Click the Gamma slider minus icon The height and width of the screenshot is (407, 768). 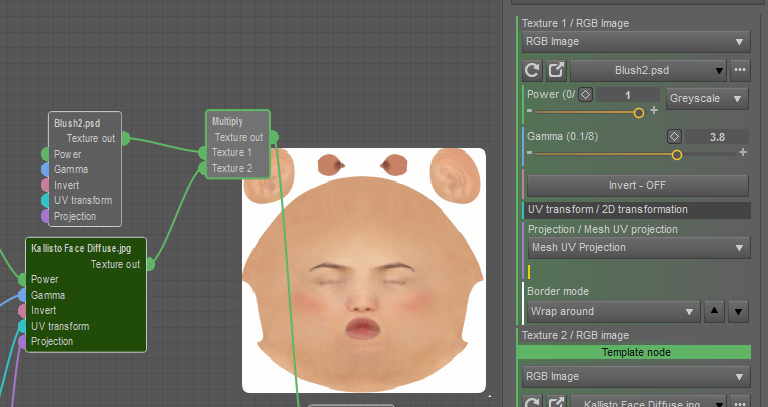click(529, 153)
